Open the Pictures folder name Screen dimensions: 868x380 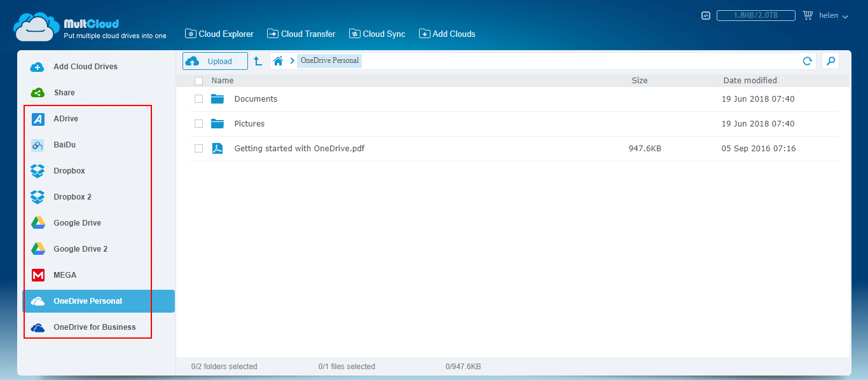coord(249,124)
